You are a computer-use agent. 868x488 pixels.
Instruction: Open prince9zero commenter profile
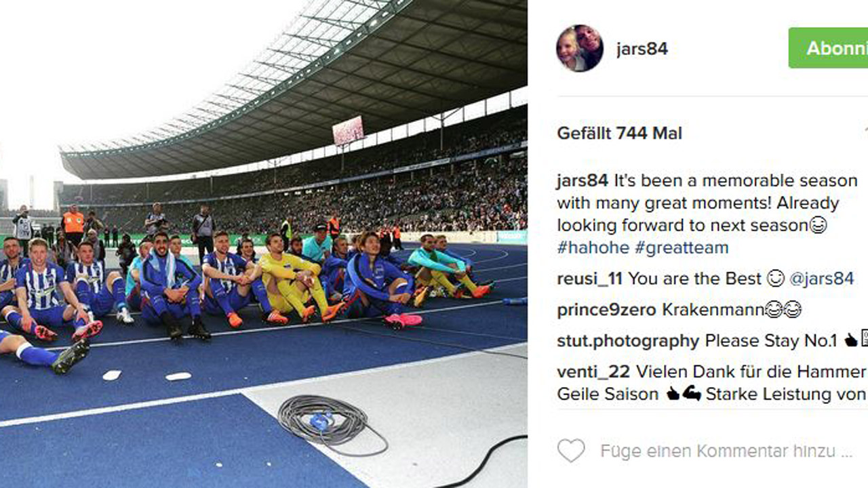607,310
